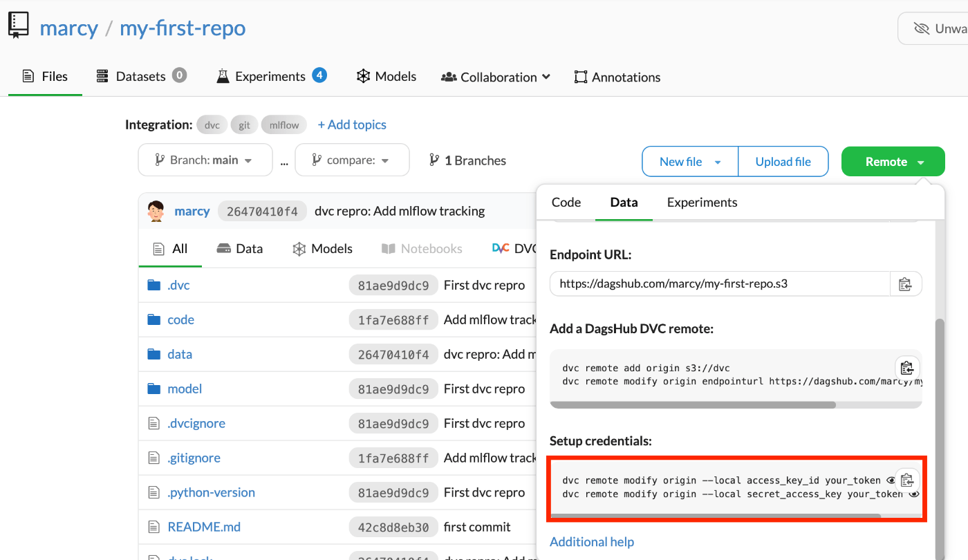Select the Models filter tab in file list
Viewport: 968px width, 560px height.
pos(322,249)
